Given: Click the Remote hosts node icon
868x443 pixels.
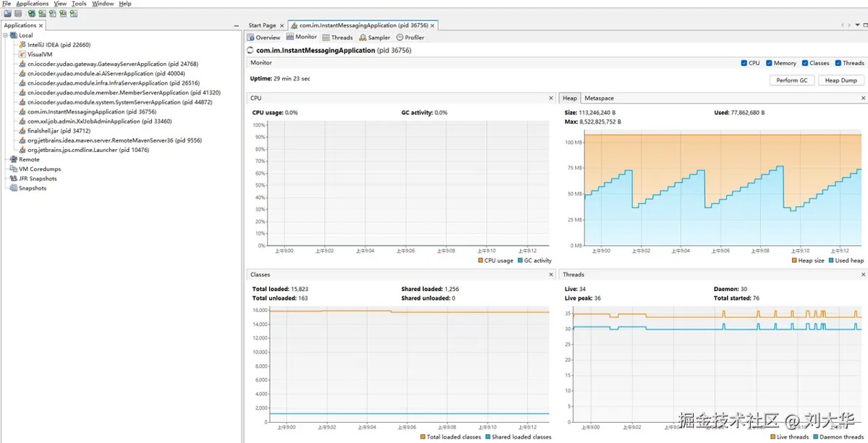Looking at the screenshot, I should tap(13, 159).
